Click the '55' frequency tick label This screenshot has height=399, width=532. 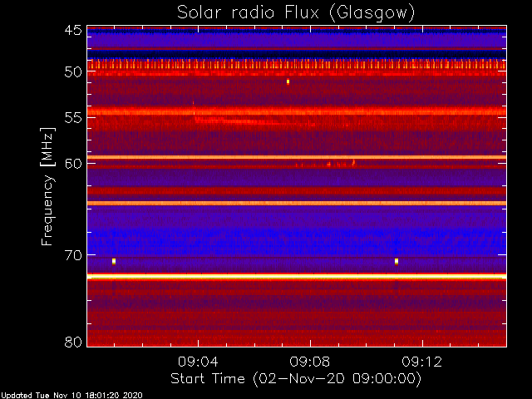73,118
